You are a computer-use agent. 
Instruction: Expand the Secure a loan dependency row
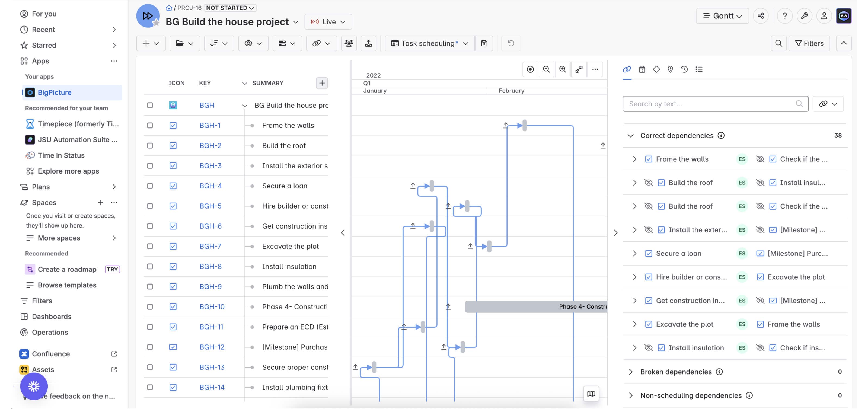[x=634, y=253]
